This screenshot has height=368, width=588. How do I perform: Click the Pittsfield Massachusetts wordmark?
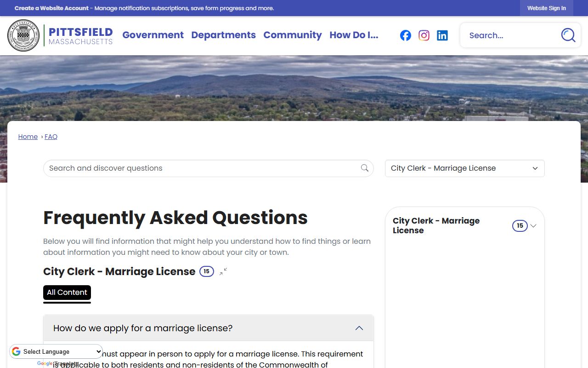(x=80, y=35)
